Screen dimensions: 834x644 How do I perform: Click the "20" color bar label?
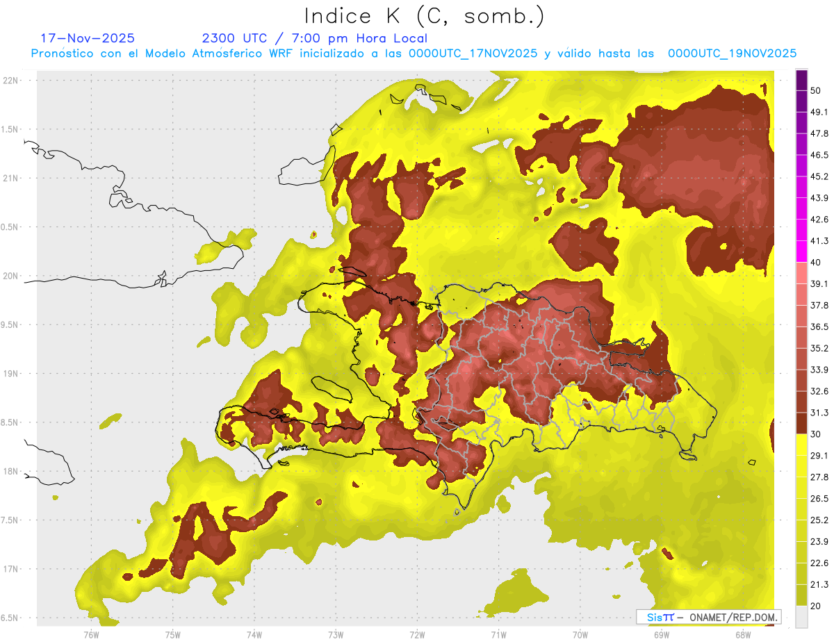coord(816,606)
